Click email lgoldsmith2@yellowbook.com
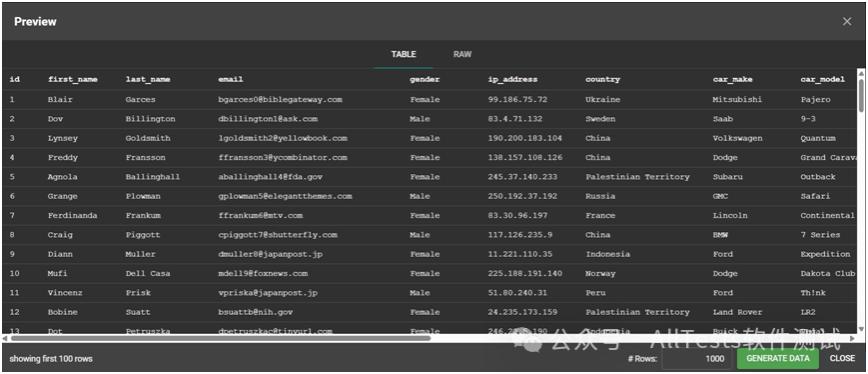868x374 pixels. pyautogui.click(x=283, y=139)
